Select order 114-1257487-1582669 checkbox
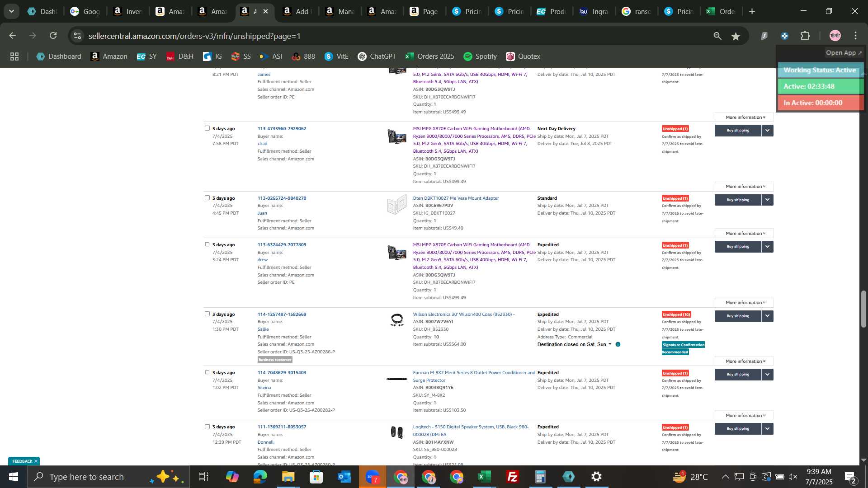This screenshot has height=488, width=868. tap(207, 314)
